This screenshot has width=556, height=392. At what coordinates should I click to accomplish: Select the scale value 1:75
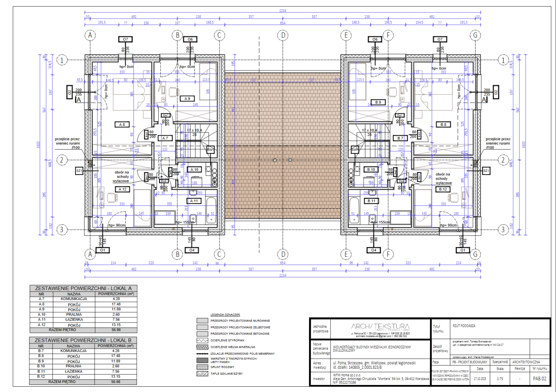coord(500,379)
